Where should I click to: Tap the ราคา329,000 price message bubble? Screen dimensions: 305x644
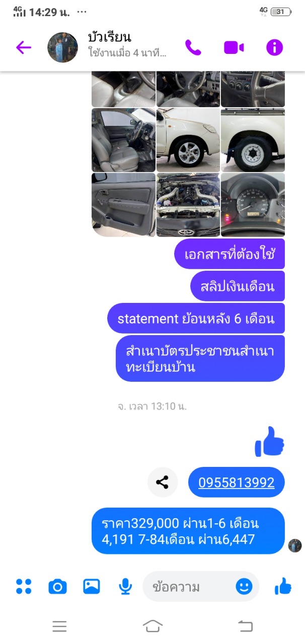click(x=188, y=531)
